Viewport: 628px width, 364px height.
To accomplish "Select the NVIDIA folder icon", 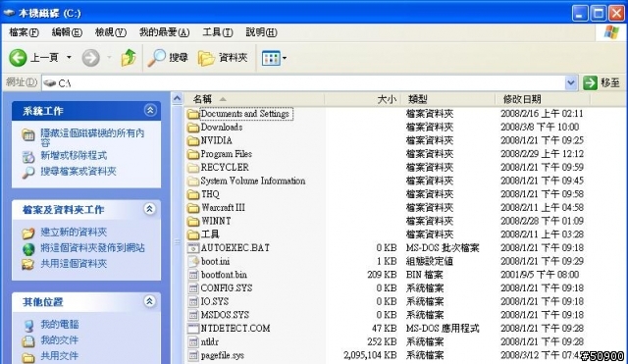I will [x=193, y=141].
